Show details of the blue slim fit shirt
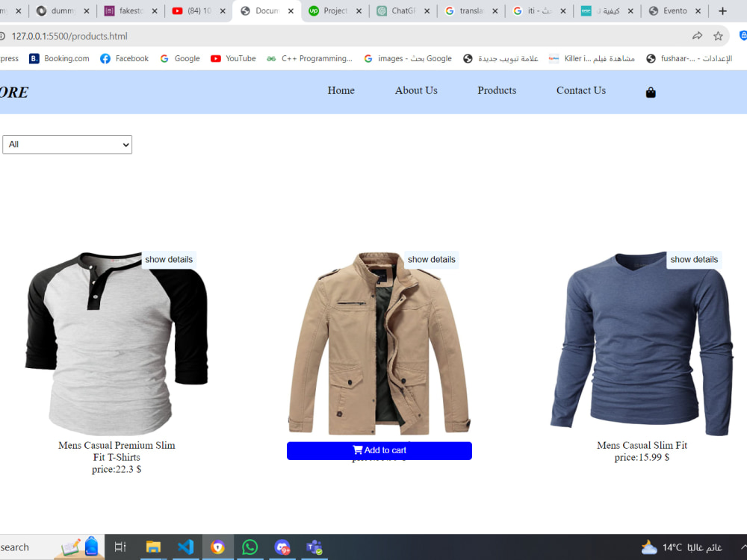The width and height of the screenshot is (747, 560). click(x=694, y=260)
